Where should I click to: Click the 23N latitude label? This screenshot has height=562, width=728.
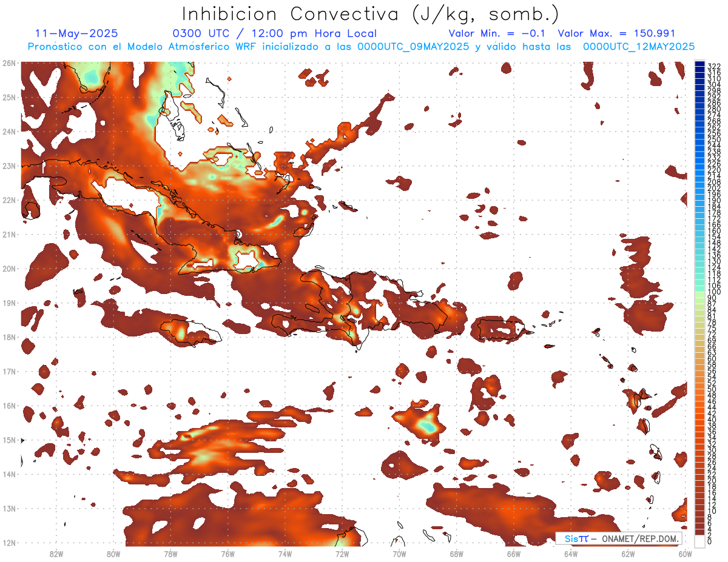click(x=9, y=166)
